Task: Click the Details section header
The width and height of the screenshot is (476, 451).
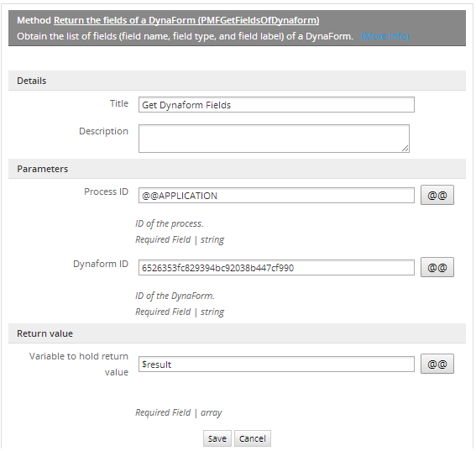Action: click(237, 81)
